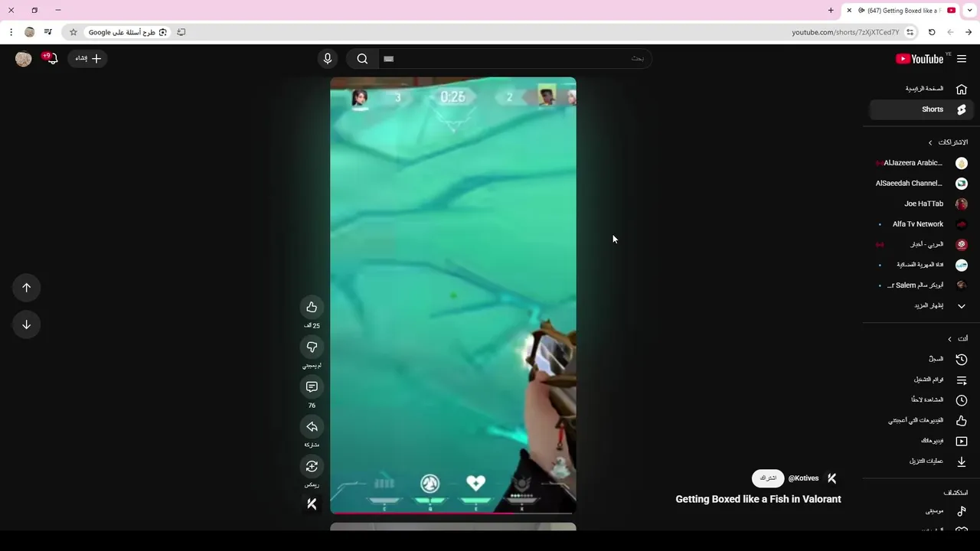This screenshot has height=551, width=980.
Task: Click the Kotives channel logo
Action: (832, 478)
